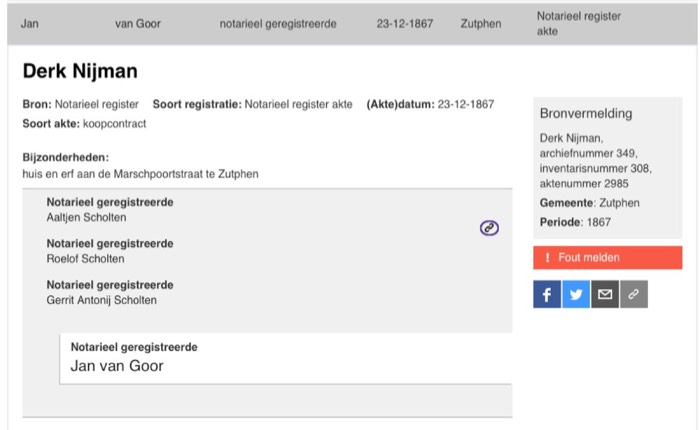Click the exclamation mark in Fout melden
This screenshot has width=700, height=430.
tap(547, 258)
